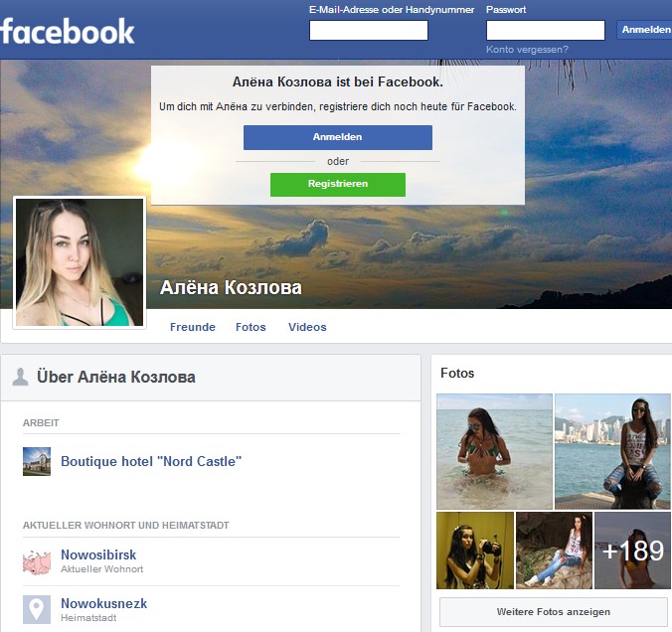Click the green Registrieren button
672x632 pixels.
click(x=338, y=184)
